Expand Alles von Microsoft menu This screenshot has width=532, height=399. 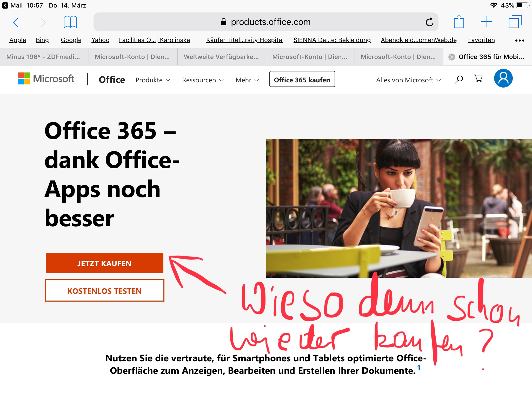pyautogui.click(x=409, y=80)
